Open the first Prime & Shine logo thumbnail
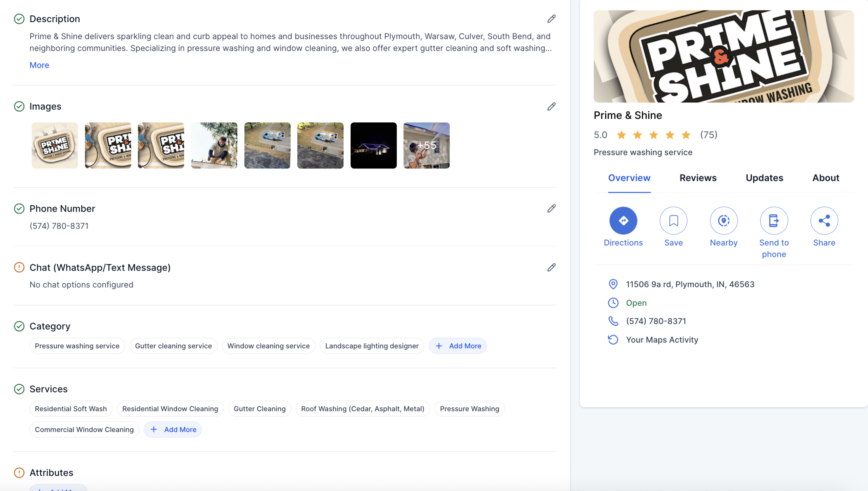The image size is (868, 491). pos(55,145)
